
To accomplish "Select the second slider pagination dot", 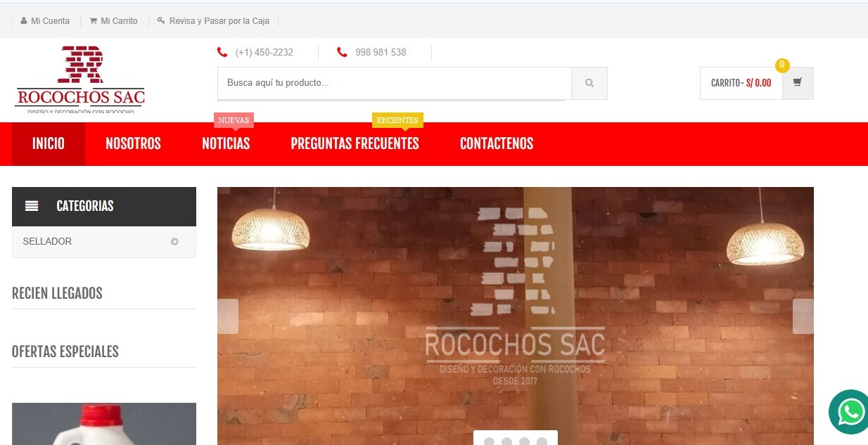I will [x=506, y=441].
